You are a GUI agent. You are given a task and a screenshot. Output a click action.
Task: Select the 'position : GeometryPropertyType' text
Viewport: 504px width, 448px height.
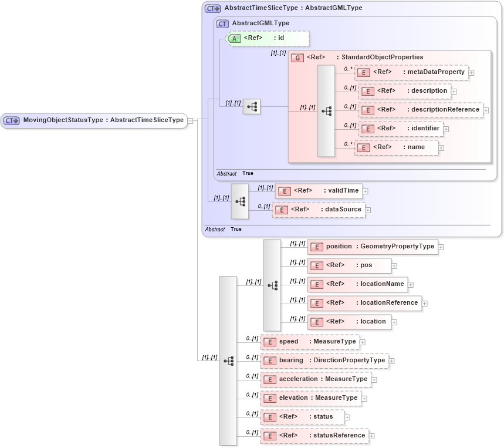click(380, 247)
